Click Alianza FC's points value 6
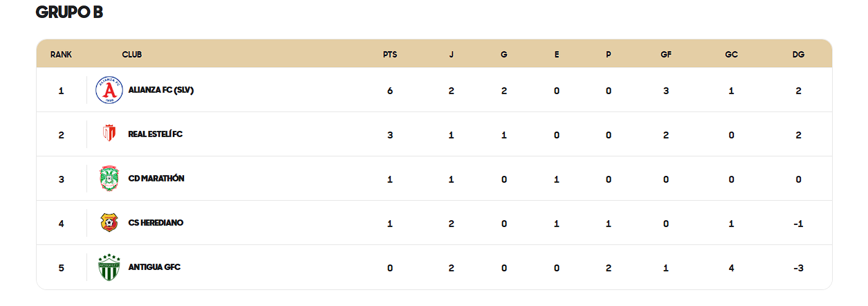This screenshot has width=868, height=306. [390, 91]
